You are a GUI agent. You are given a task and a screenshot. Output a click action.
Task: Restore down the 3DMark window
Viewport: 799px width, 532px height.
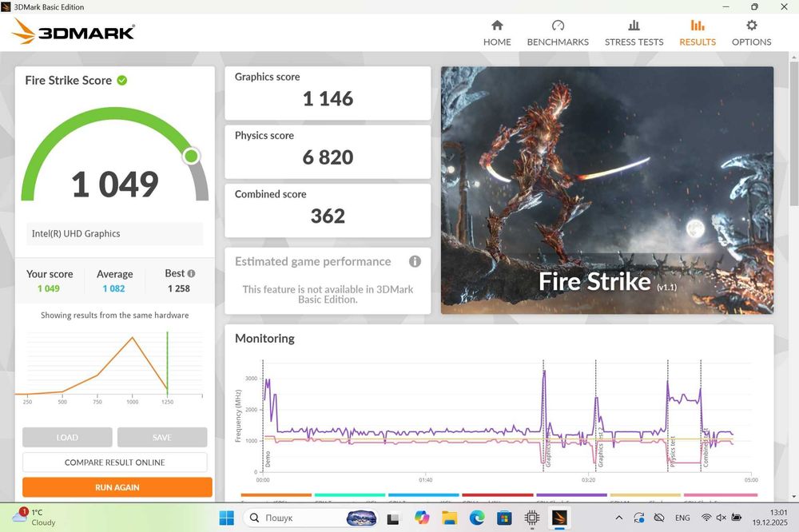pos(755,6)
